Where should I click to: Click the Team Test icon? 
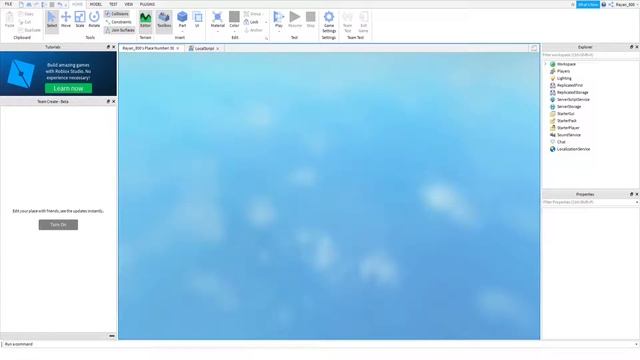point(347,22)
